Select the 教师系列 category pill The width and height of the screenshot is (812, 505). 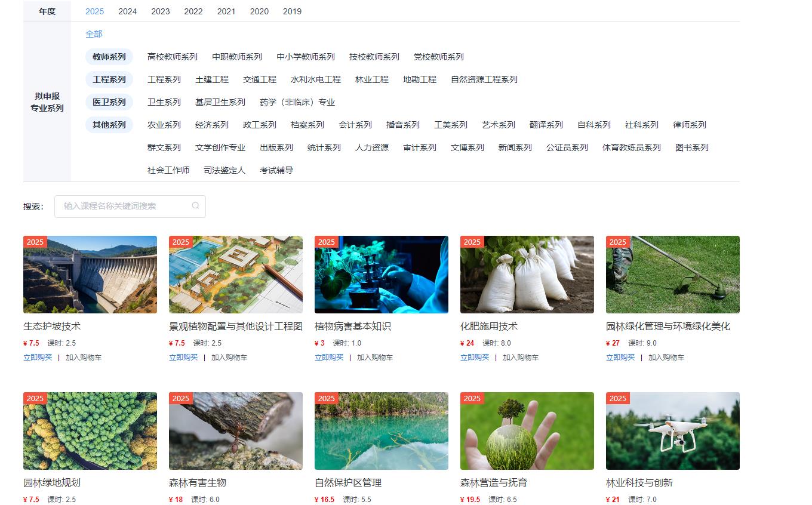(109, 57)
